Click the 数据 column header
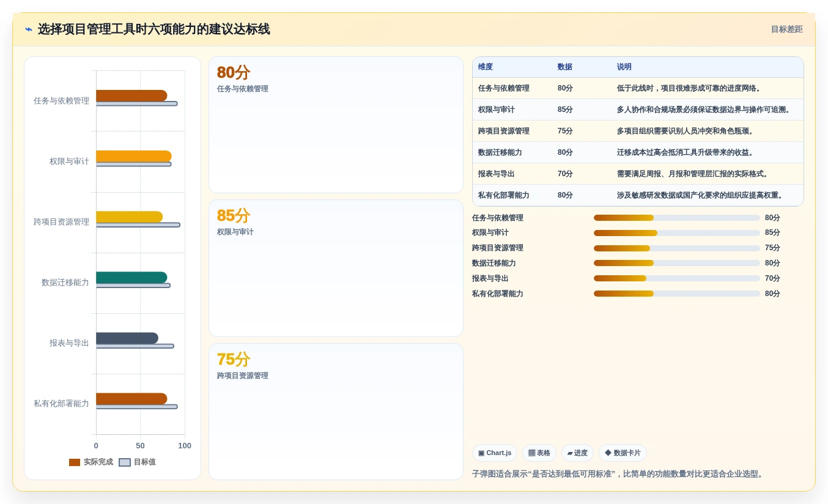The height and width of the screenshot is (504, 828). point(565,67)
